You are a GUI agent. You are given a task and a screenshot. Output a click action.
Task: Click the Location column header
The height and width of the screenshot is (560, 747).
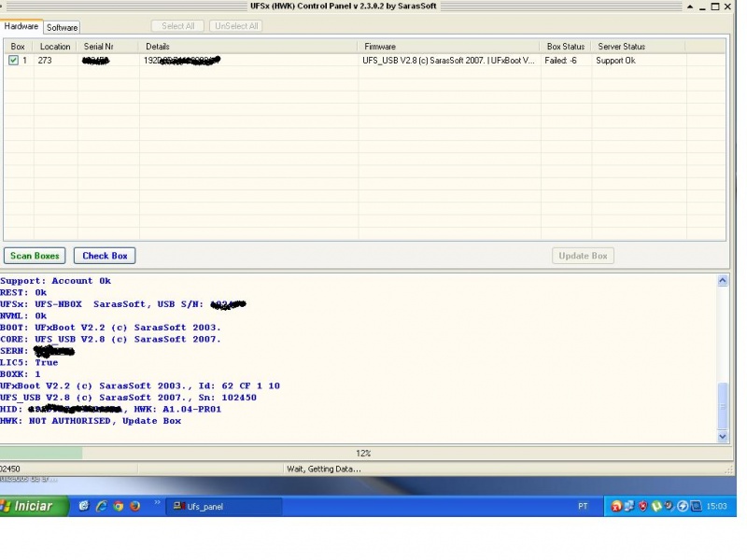click(55, 47)
